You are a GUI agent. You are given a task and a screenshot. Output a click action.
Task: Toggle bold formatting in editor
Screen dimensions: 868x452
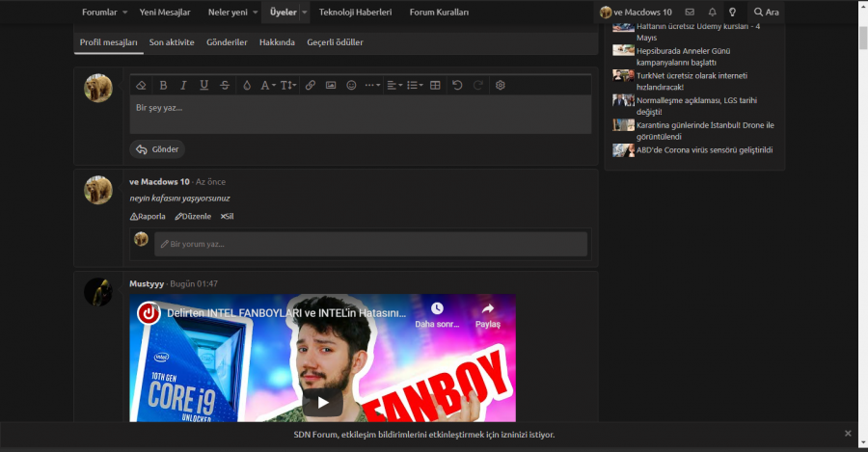[x=163, y=85]
